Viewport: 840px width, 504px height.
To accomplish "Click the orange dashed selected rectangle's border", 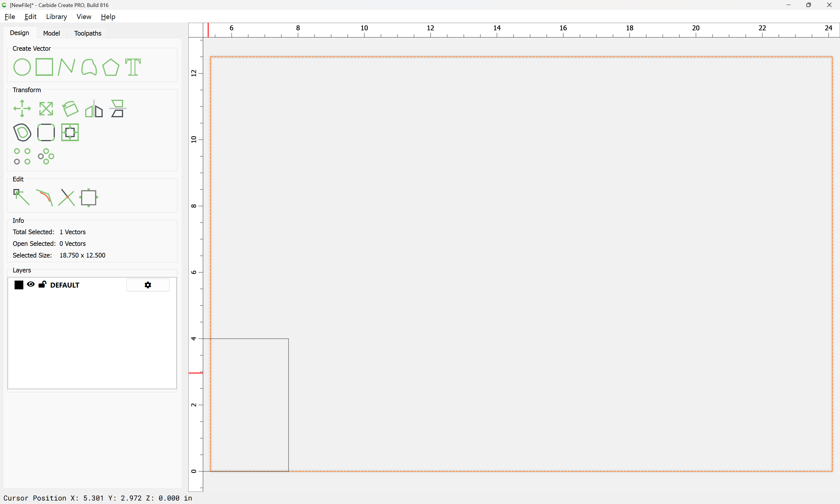I will (521, 57).
